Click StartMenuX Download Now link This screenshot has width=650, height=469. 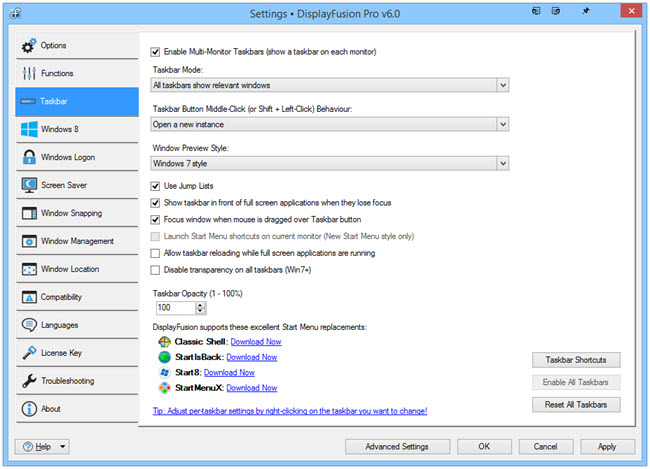click(252, 388)
